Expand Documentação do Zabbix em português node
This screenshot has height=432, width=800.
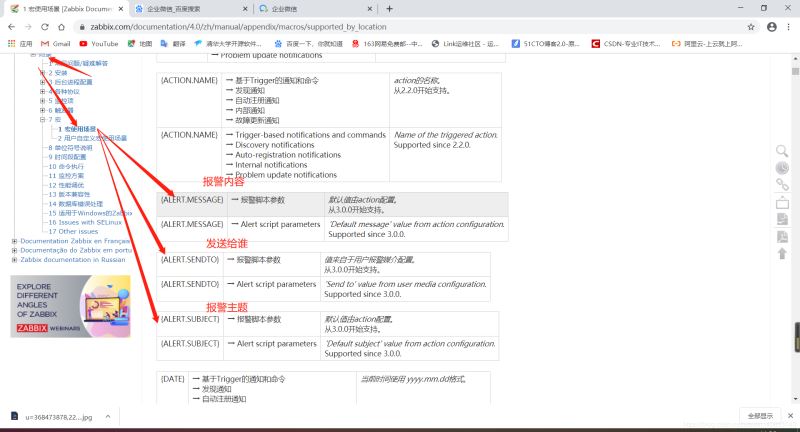coord(14,250)
